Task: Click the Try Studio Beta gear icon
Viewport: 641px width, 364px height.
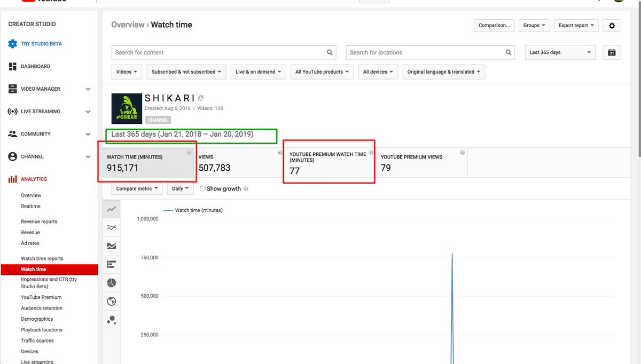Action: point(13,44)
